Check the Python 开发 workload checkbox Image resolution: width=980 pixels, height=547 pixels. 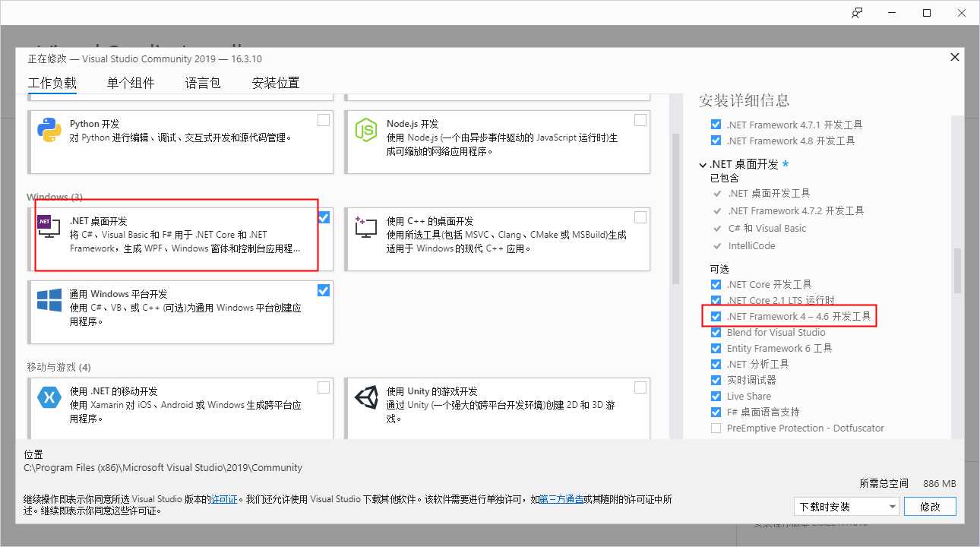coord(324,120)
